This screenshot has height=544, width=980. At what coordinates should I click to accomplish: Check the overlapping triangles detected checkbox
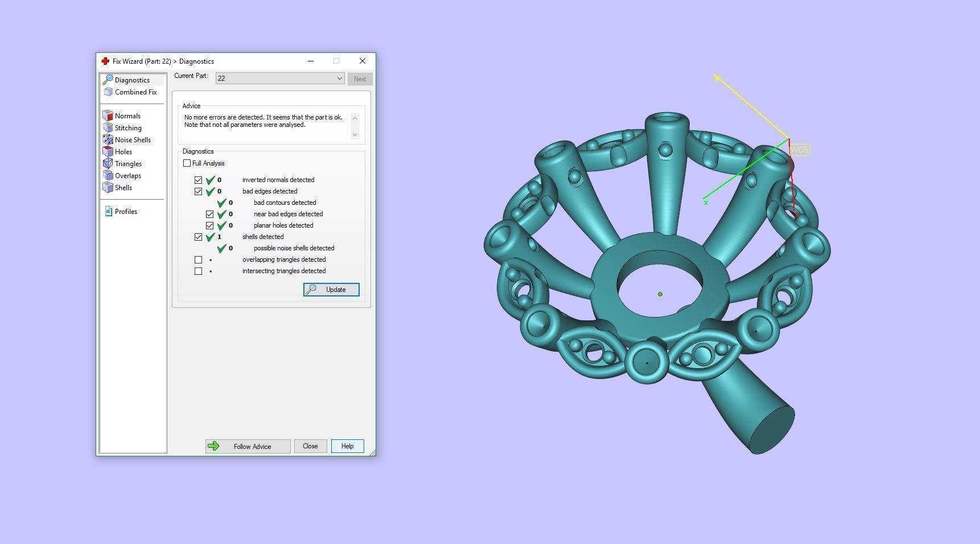pos(198,259)
